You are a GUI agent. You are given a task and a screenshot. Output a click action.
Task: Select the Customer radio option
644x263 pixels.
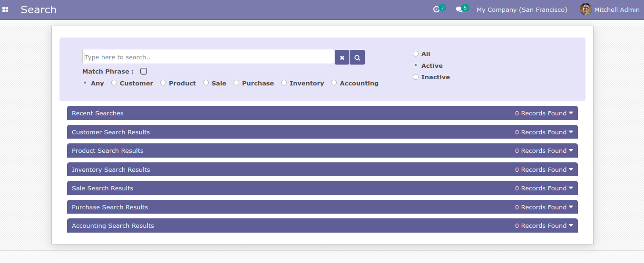pos(114,83)
